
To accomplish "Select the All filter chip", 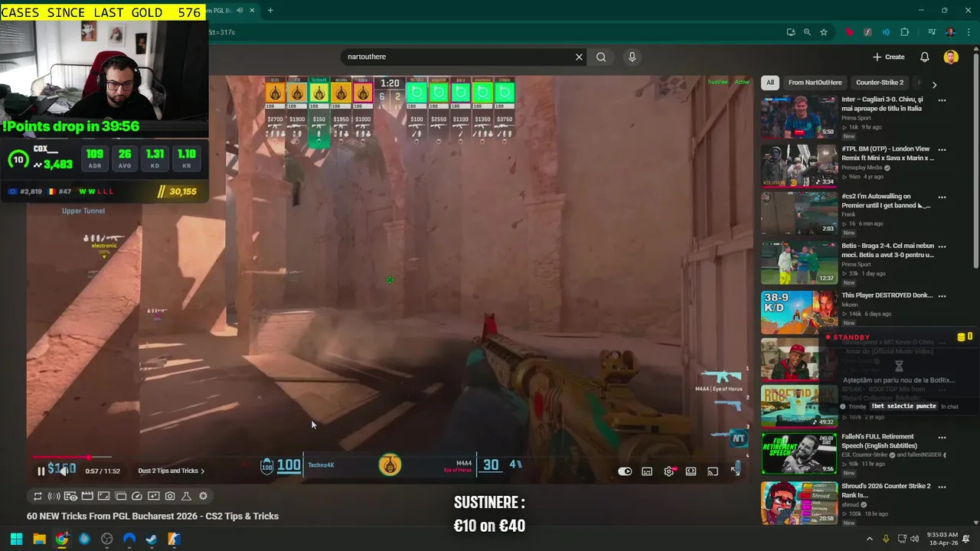I will [x=770, y=83].
